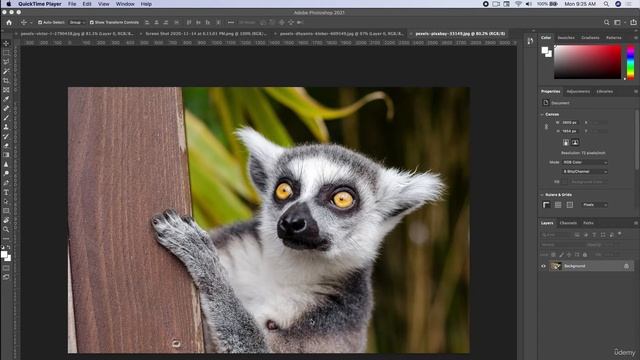
Task: Select the Path Selection tool
Action: tap(6, 202)
